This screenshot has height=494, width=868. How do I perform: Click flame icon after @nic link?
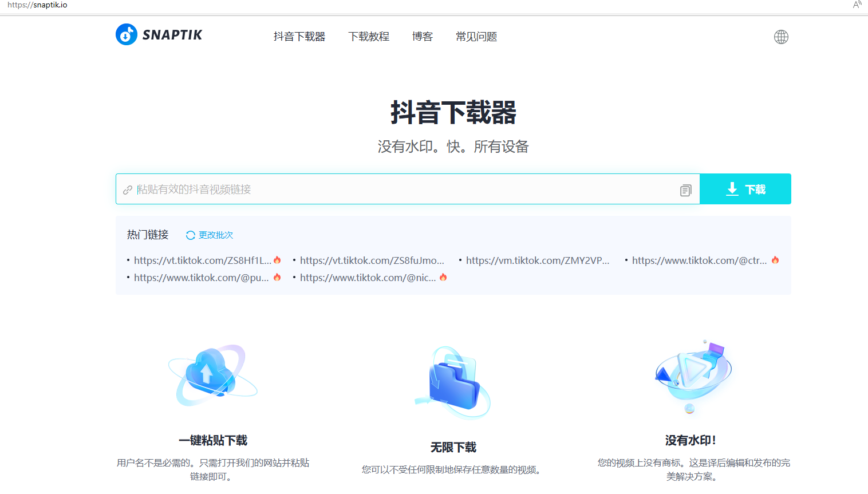[443, 277]
